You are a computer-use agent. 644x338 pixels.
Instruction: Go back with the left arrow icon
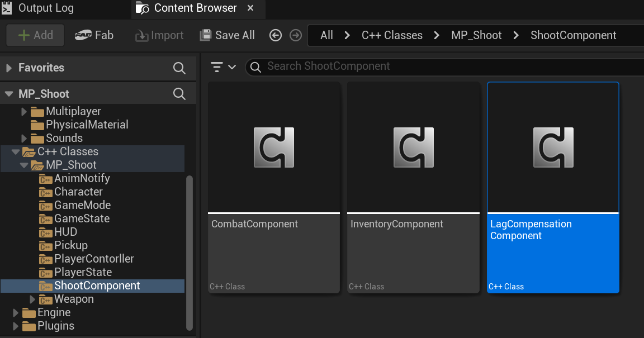276,35
